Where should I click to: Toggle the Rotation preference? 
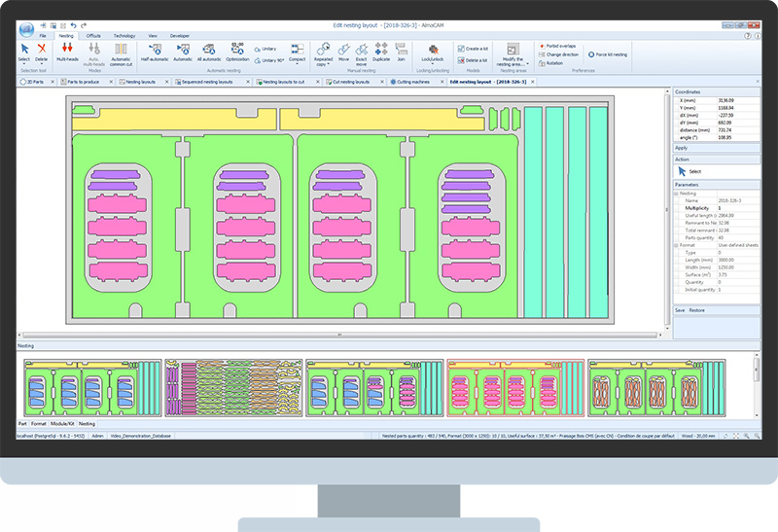click(x=552, y=63)
